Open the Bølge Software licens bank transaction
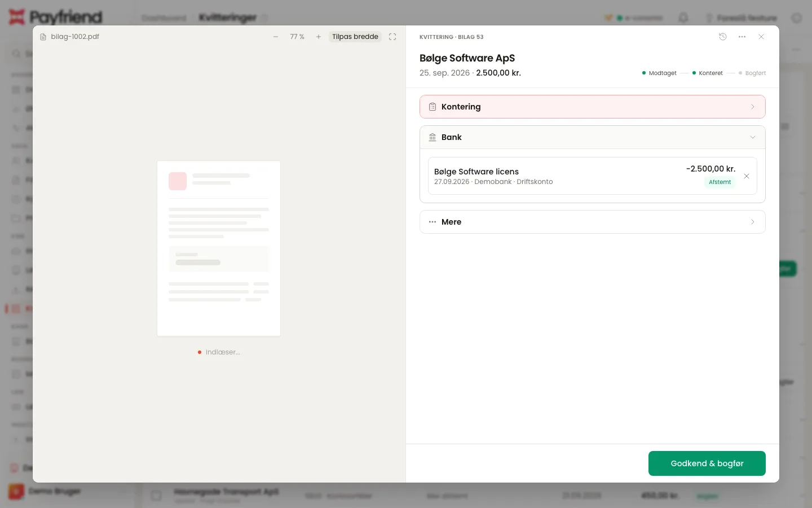Viewport: 812px width, 508px height. pos(593,176)
